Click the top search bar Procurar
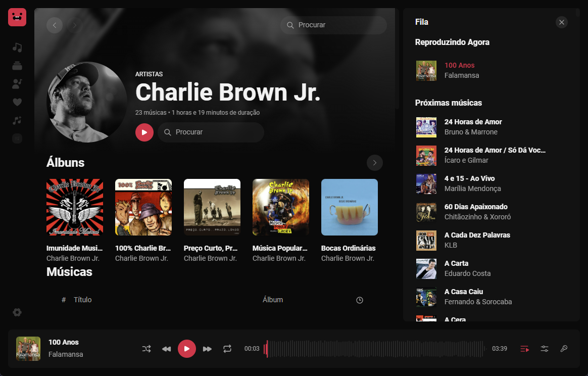The width and height of the screenshot is (588, 376). click(333, 25)
